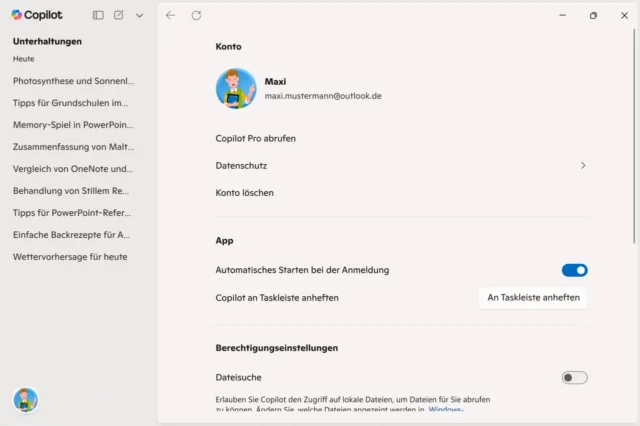Screen dimensions: 640x426
Task: Click Maxi's account profile picture
Action: pyautogui.click(x=236, y=89)
